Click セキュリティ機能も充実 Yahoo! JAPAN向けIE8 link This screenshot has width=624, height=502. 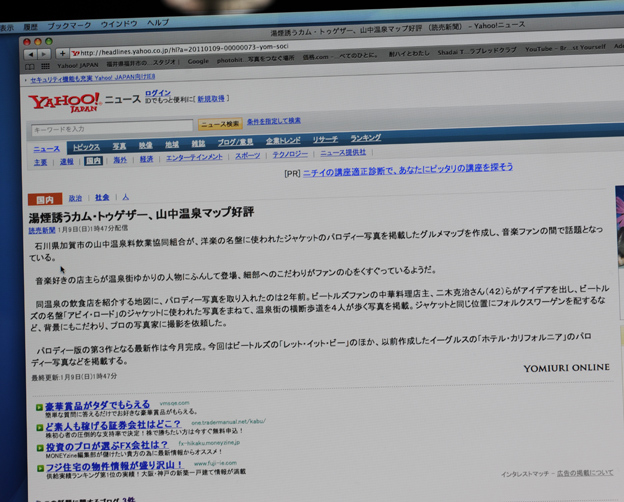(93, 78)
